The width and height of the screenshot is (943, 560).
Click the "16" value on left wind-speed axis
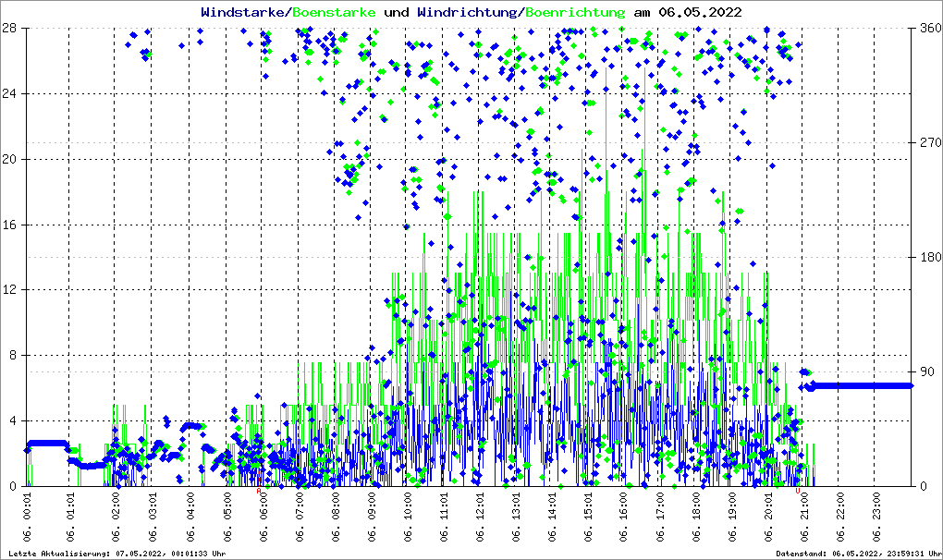click(12, 225)
